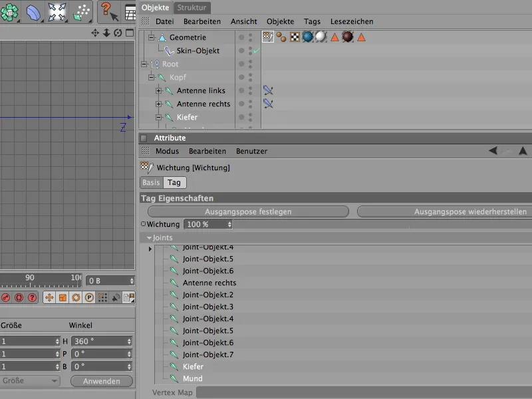
Task: Click Ausgangspose wiederherstellen button
Action: click(x=444, y=211)
